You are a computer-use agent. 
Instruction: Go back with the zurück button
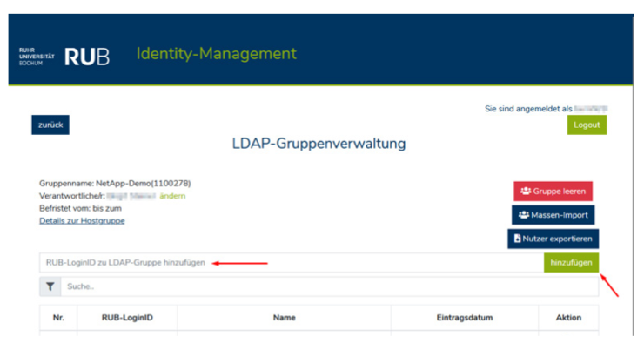click(50, 125)
